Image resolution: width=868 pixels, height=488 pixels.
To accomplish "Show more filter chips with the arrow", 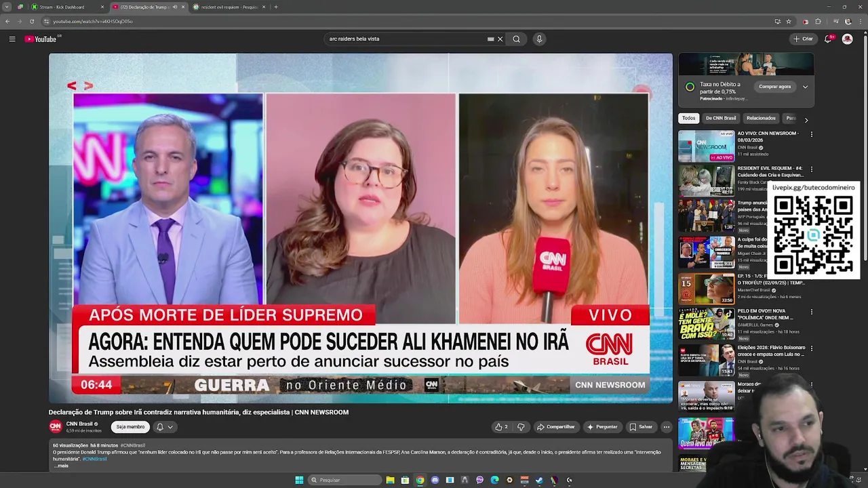I will pyautogui.click(x=806, y=120).
